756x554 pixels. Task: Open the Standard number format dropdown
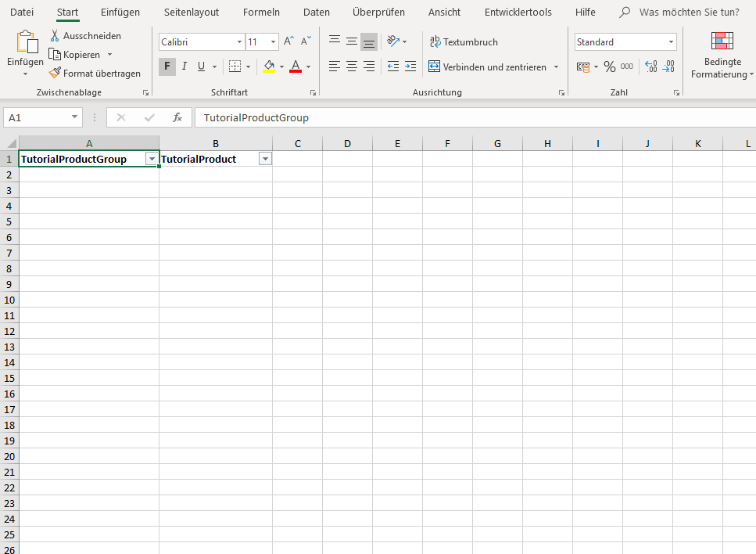(x=671, y=42)
